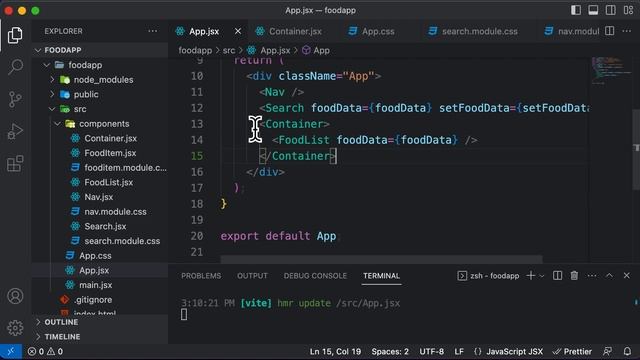
Task: Click the feedback icon in status bar
Action: pyautogui.click(x=607, y=351)
